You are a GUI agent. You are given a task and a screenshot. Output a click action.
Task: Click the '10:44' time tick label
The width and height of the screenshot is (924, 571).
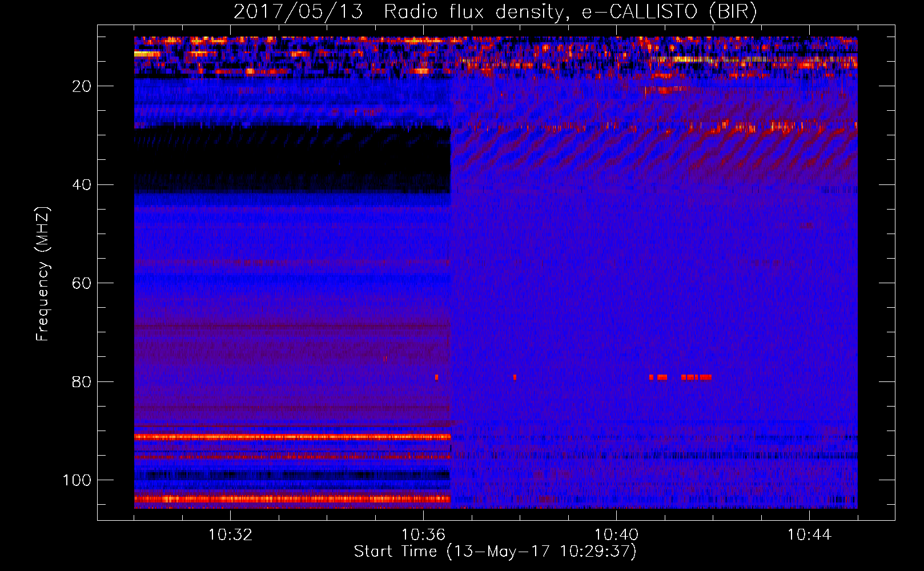809,535
